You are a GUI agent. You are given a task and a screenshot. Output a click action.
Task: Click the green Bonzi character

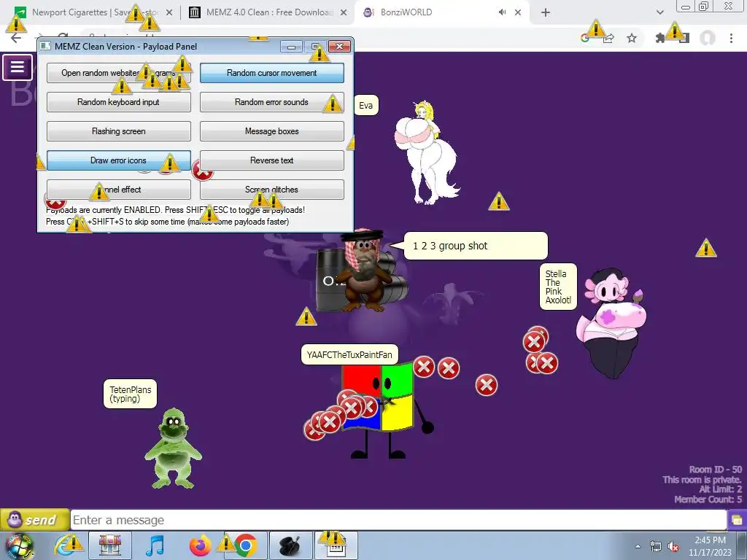pyautogui.click(x=173, y=448)
